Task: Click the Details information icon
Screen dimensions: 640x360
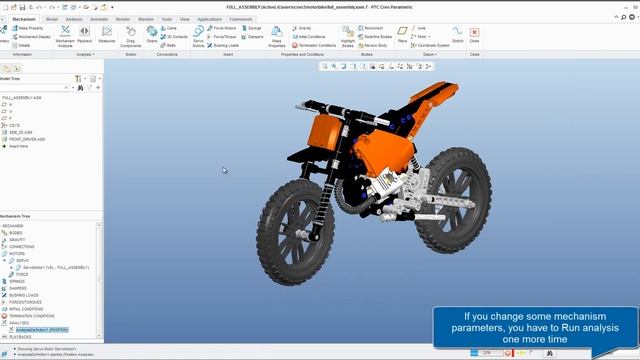Action: 21,45
